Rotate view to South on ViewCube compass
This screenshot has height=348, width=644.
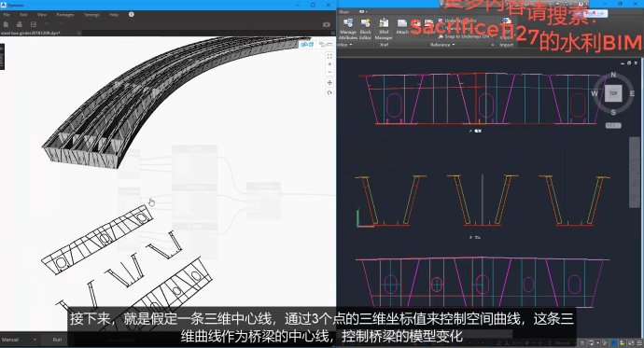[613, 112]
